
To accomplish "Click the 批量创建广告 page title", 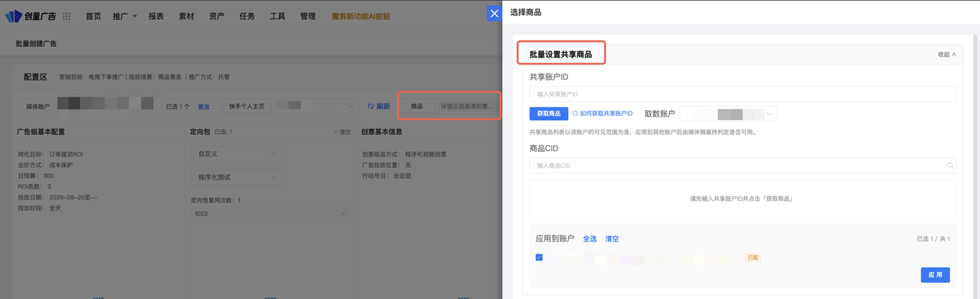I will tap(36, 44).
